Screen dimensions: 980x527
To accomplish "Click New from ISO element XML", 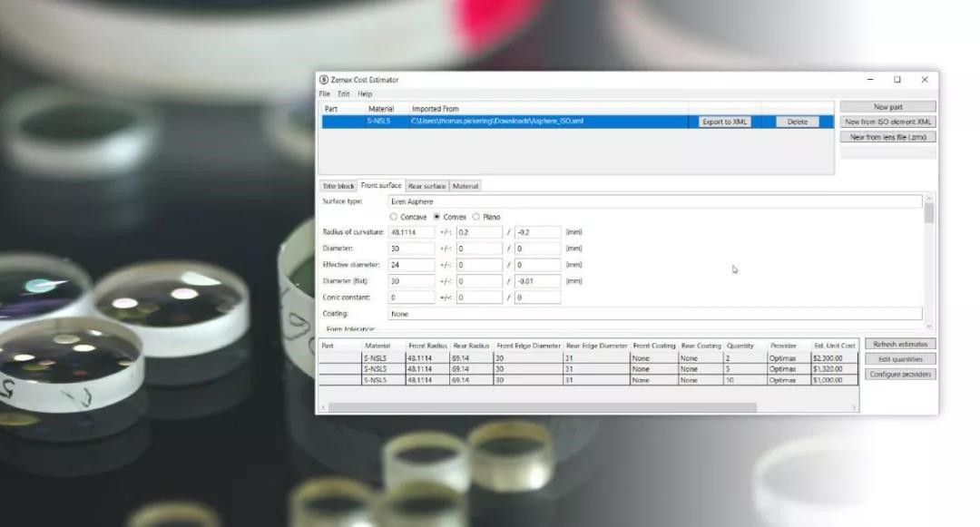I will point(887,122).
